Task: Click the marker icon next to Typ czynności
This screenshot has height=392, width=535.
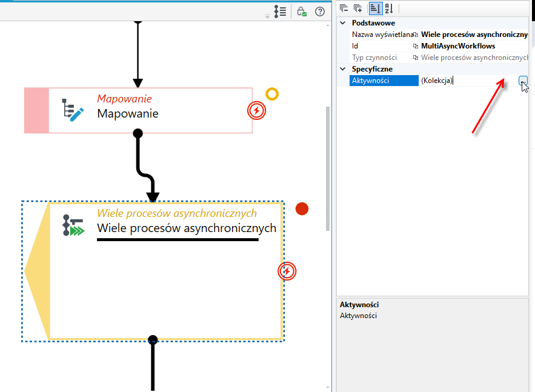Action: tap(415, 58)
